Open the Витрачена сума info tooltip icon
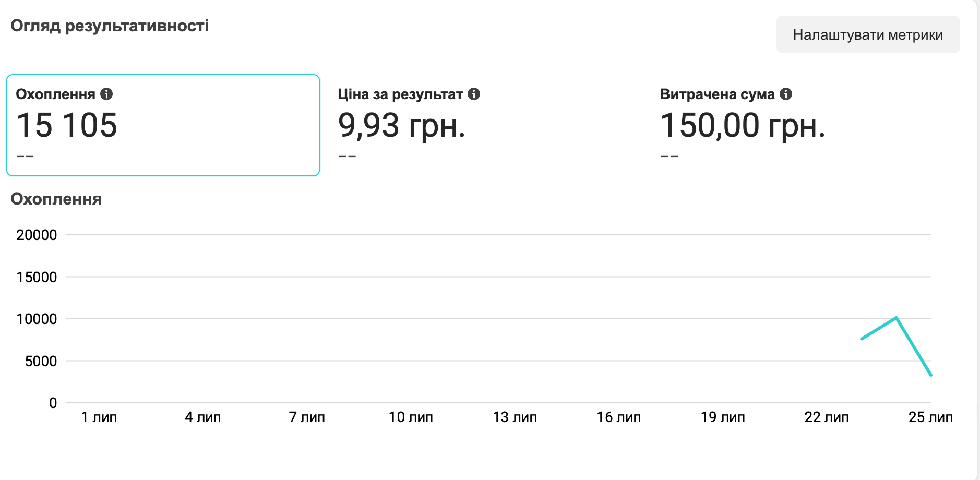 (x=786, y=94)
